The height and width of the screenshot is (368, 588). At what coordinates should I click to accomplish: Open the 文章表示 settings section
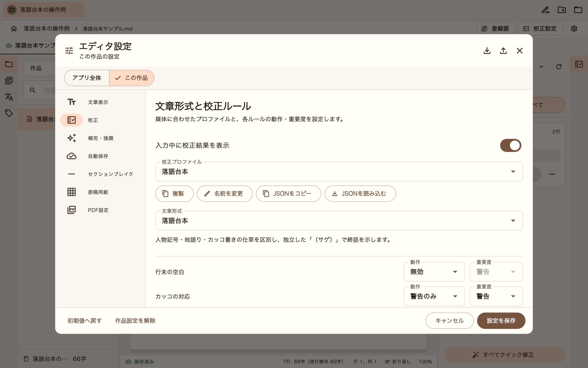click(100, 102)
